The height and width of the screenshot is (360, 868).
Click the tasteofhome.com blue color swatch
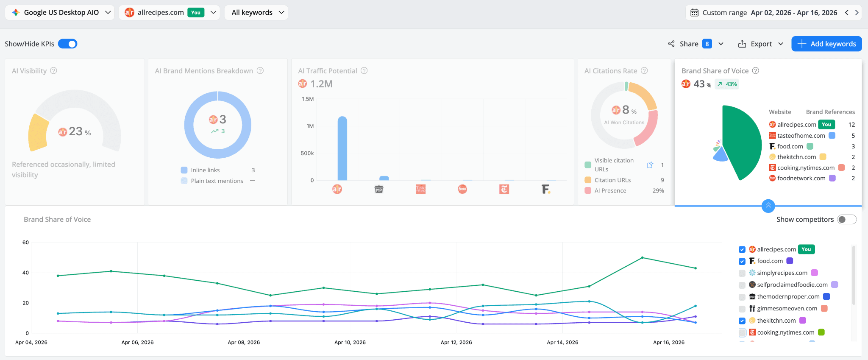[832, 135]
